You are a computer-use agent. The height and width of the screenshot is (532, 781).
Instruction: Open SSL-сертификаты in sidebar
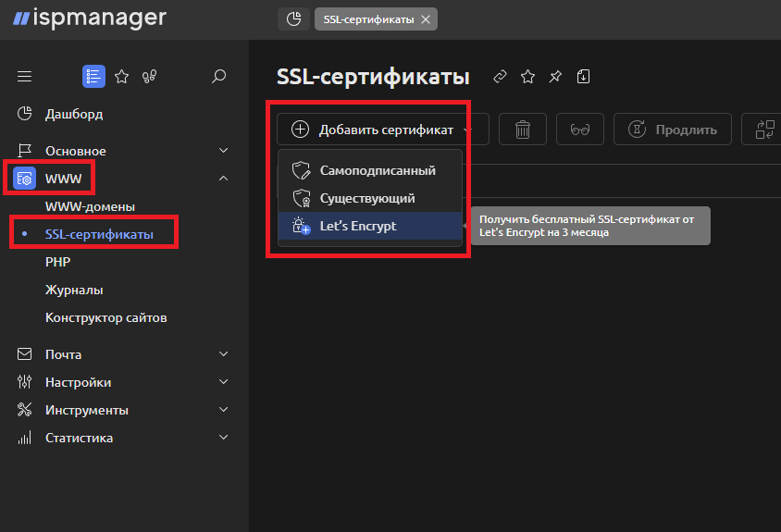(99, 234)
